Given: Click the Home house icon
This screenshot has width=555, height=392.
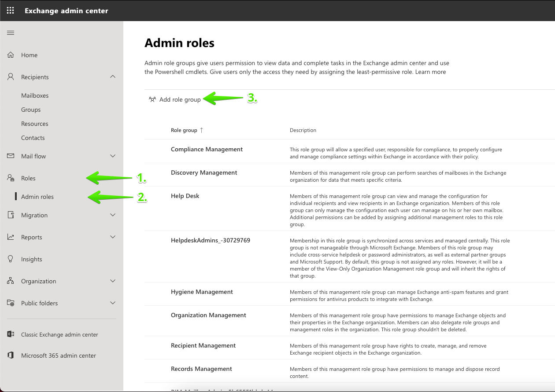Looking at the screenshot, I should click(11, 55).
